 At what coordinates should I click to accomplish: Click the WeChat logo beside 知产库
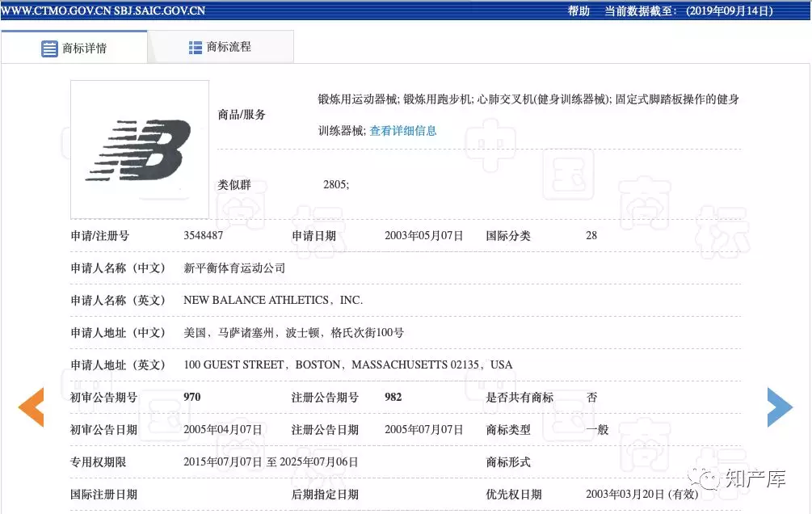[709, 480]
